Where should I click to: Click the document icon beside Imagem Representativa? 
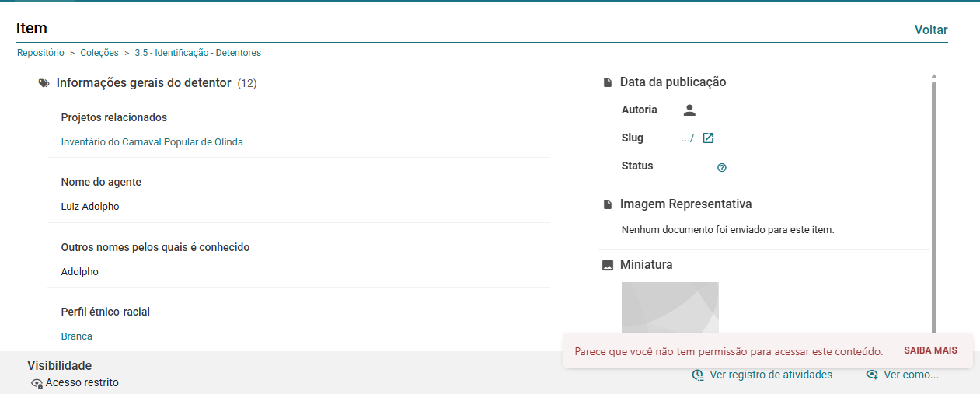pos(608,204)
